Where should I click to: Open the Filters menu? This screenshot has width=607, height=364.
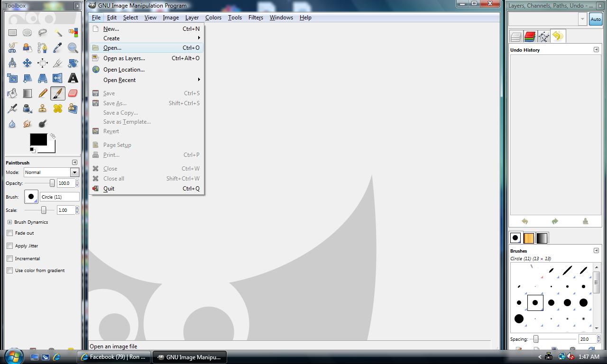256,18
